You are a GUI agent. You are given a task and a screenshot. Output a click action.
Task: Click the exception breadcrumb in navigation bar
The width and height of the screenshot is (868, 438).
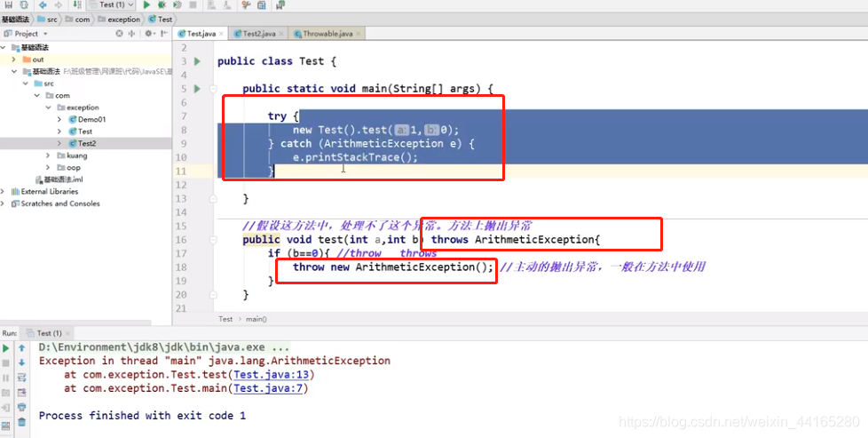119,20
